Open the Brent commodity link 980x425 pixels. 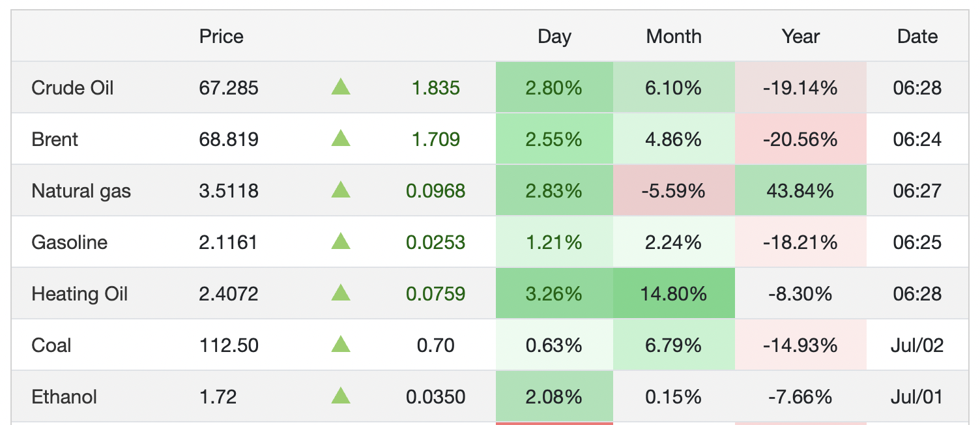(55, 139)
